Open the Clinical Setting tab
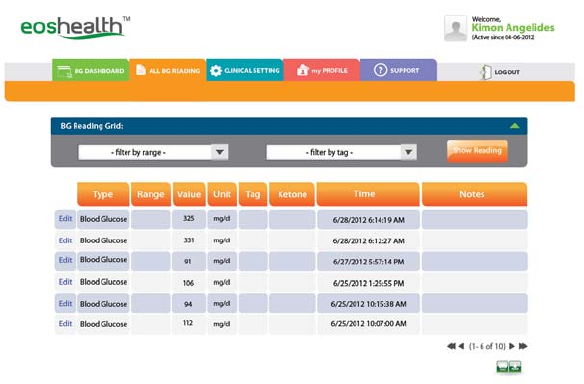The width and height of the screenshot is (584, 384). (244, 70)
